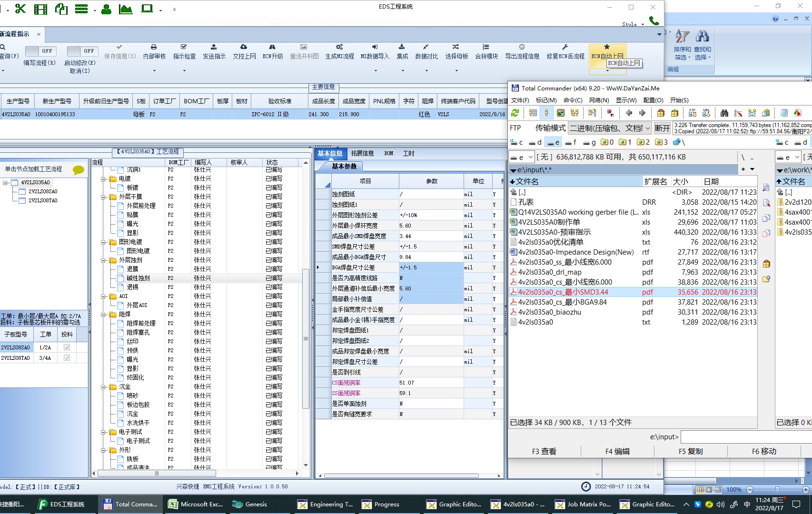Open the dropdown arrow under ECN自动上网
Viewport: 812px width, 514px height.
(607, 71)
